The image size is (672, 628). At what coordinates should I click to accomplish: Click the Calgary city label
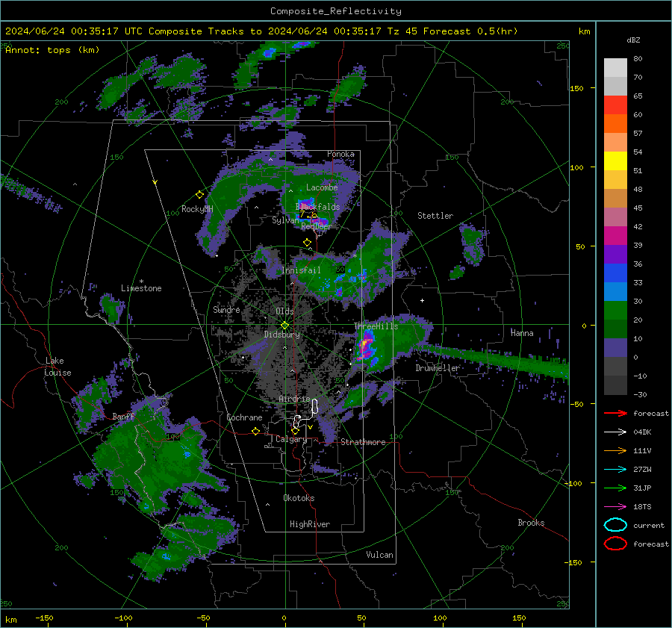click(x=291, y=439)
